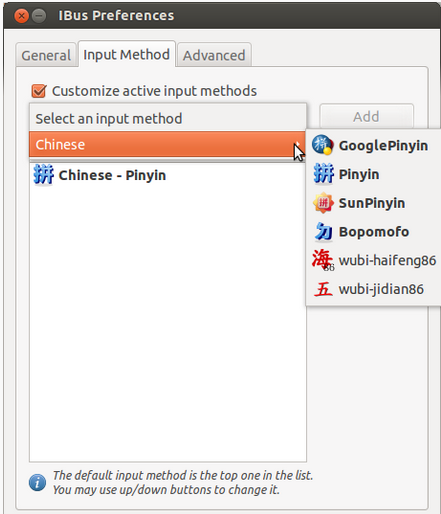Image resolution: width=441 pixels, height=514 pixels.
Task: Switch to the General tab
Action: (46, 55)
